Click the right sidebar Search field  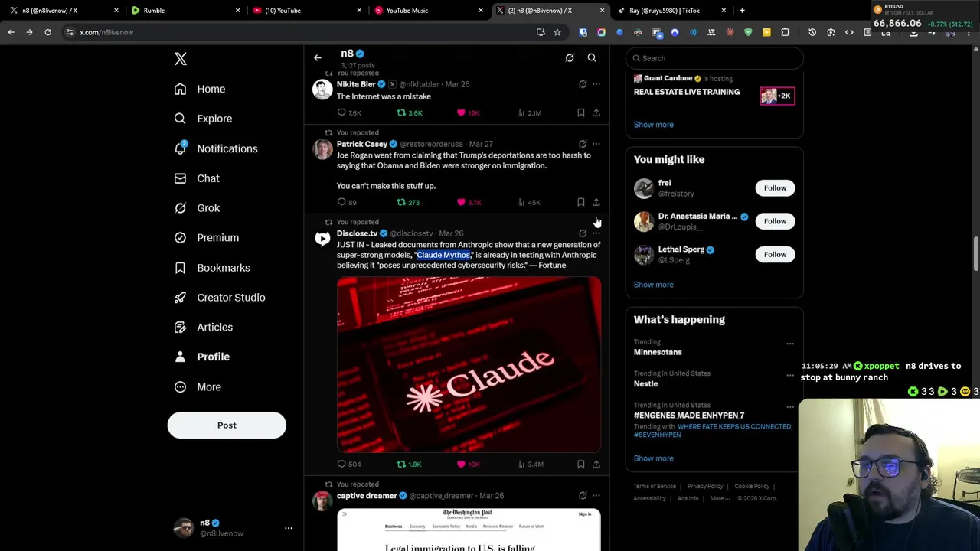click(x=714, y=58)
